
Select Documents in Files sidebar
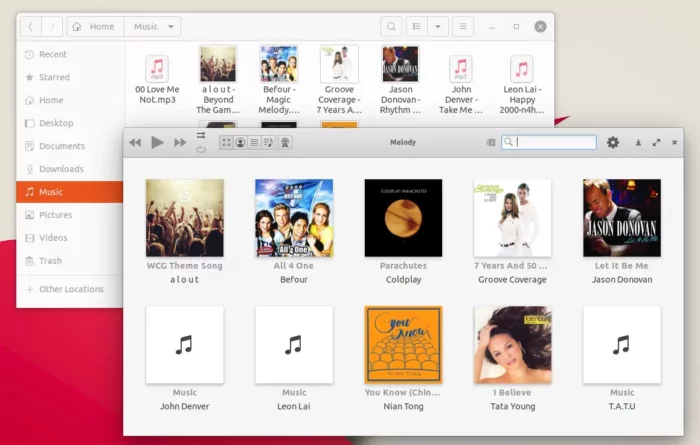click(x=70, y=146)
